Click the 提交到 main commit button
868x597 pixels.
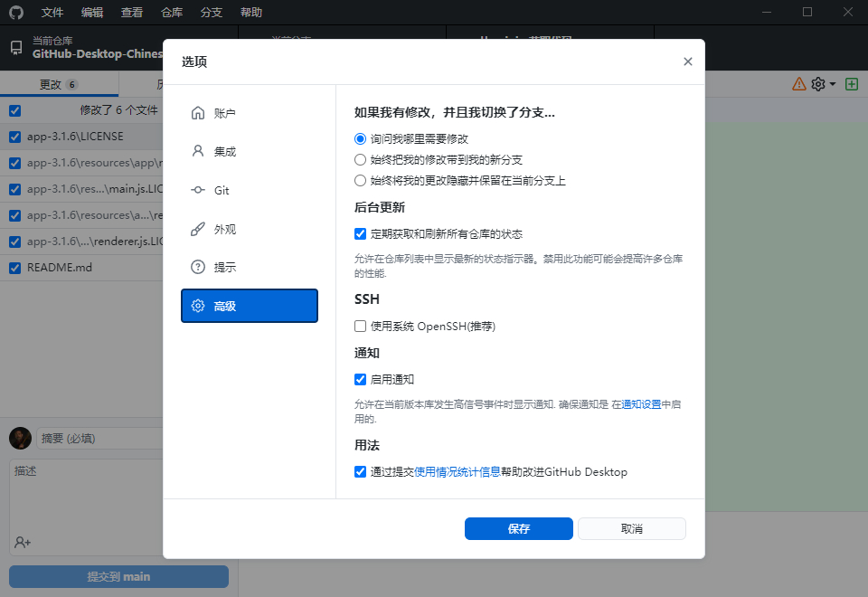click(118, 576)
